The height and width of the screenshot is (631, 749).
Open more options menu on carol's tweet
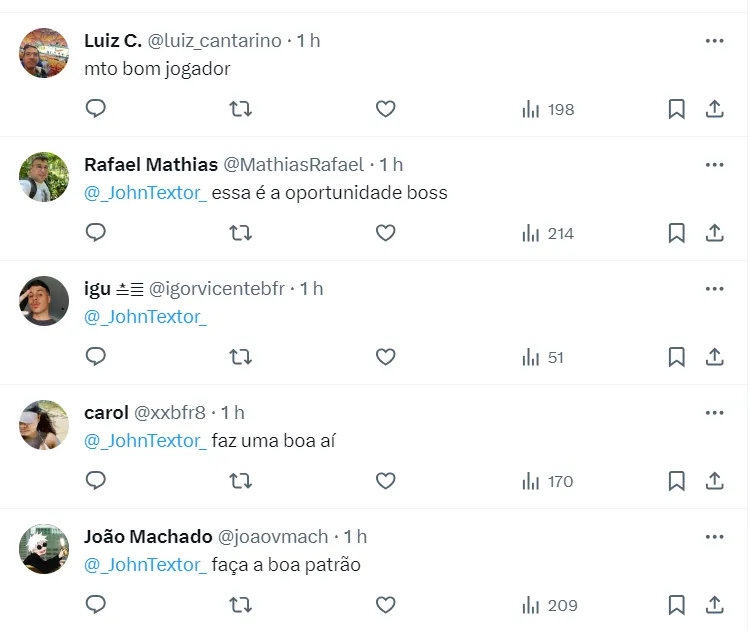tap(714, 413)
